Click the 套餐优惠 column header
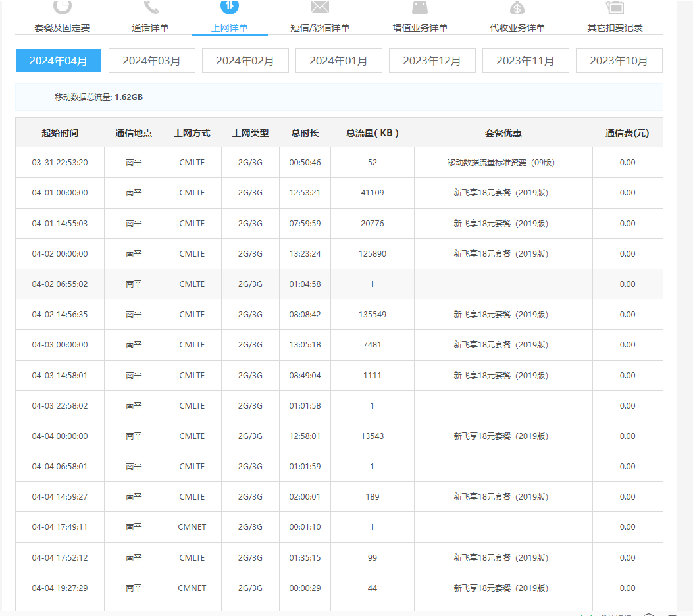693x616 pixels. point(503,133)
